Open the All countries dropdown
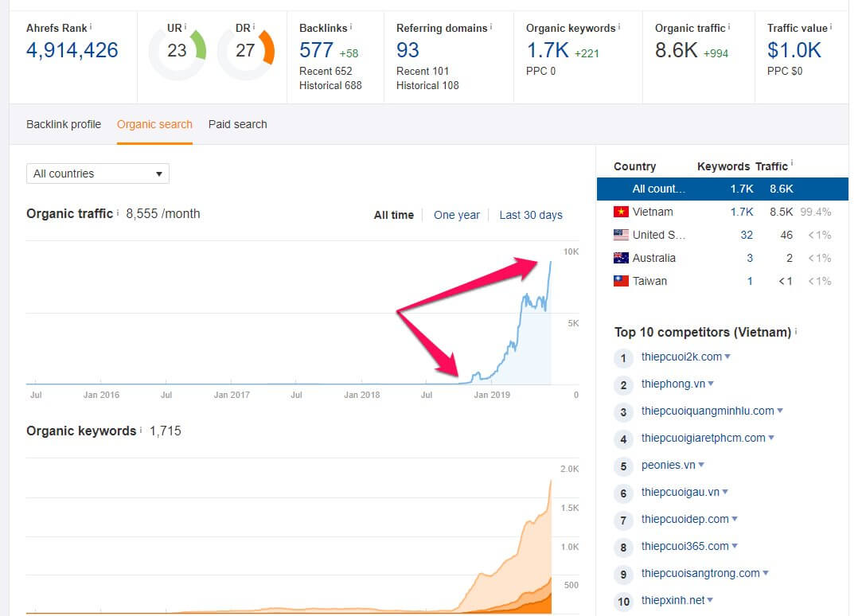The image size is (862, 616). click(x=98, y=173)
